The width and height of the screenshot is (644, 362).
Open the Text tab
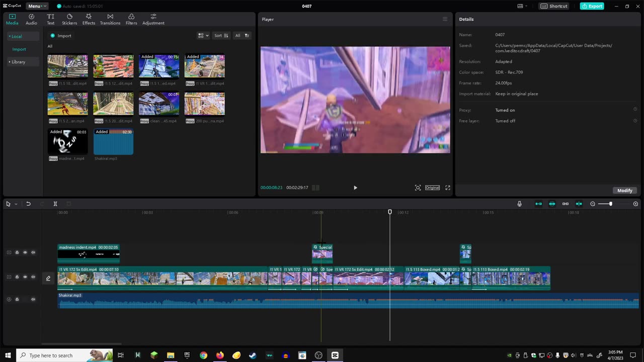pos(50,19)
